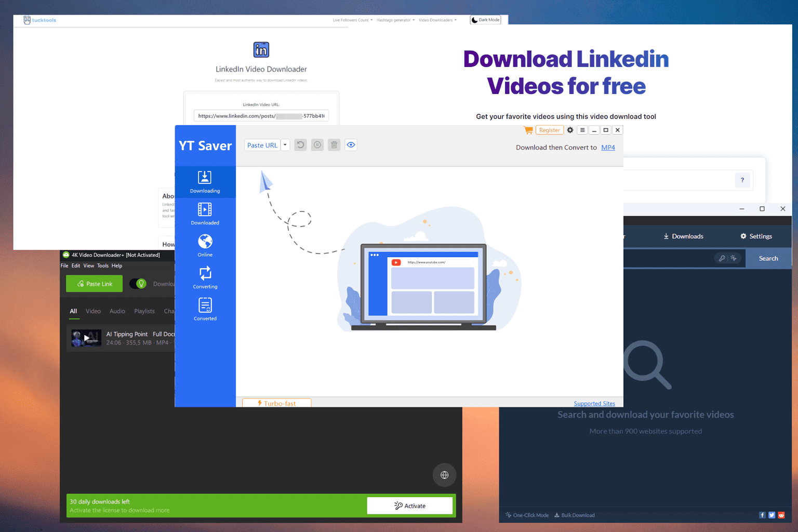
Task: Switch to the Audio tab in 4K Video Downloader
Action: (x=117, y=311)
